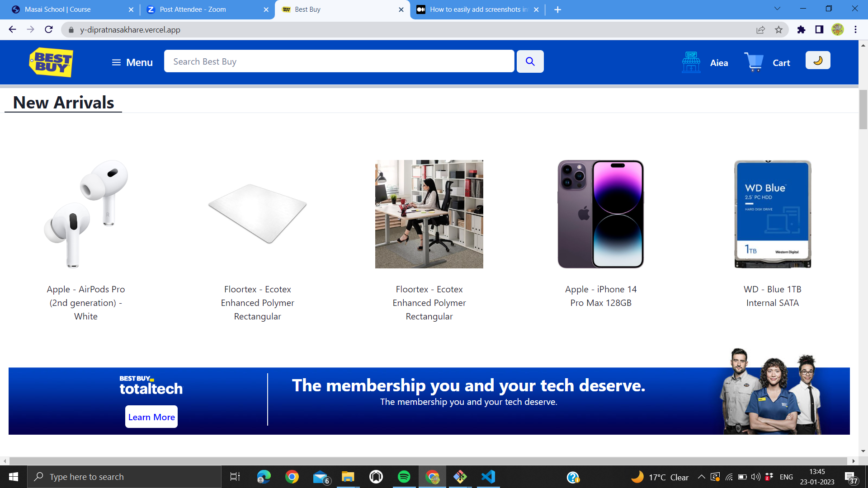Bookmark this page with star icon
Viewport: 868px width, 488px height.
[778, 30]
